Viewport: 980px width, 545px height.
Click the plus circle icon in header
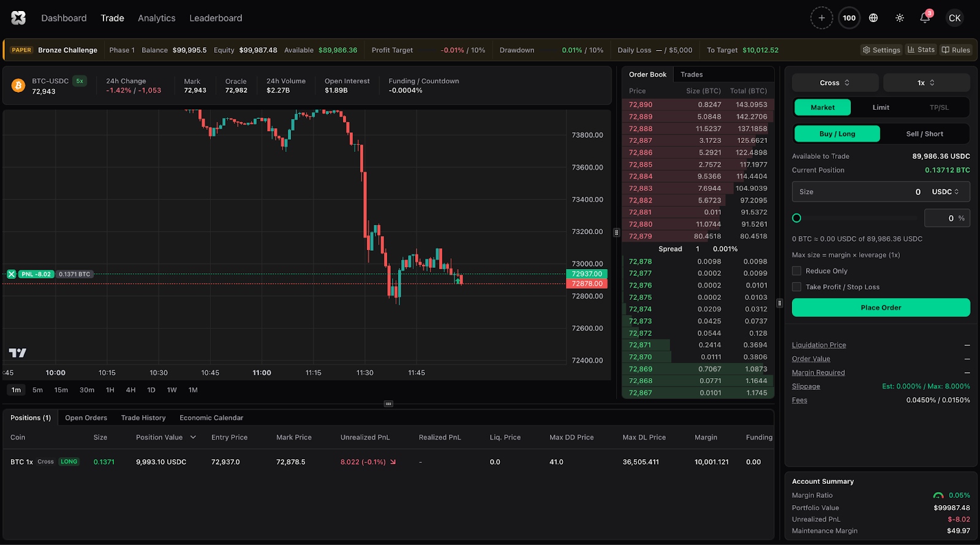(821, 18)
